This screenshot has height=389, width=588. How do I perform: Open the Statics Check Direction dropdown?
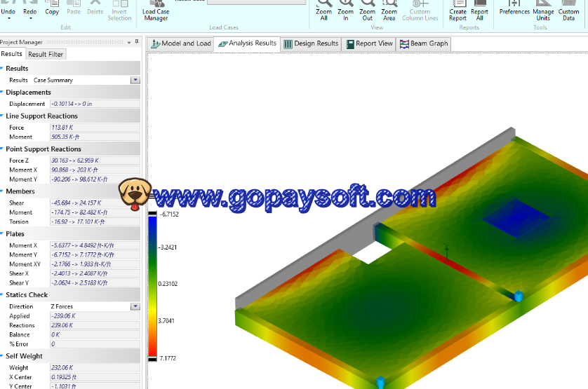click(135, 306)
